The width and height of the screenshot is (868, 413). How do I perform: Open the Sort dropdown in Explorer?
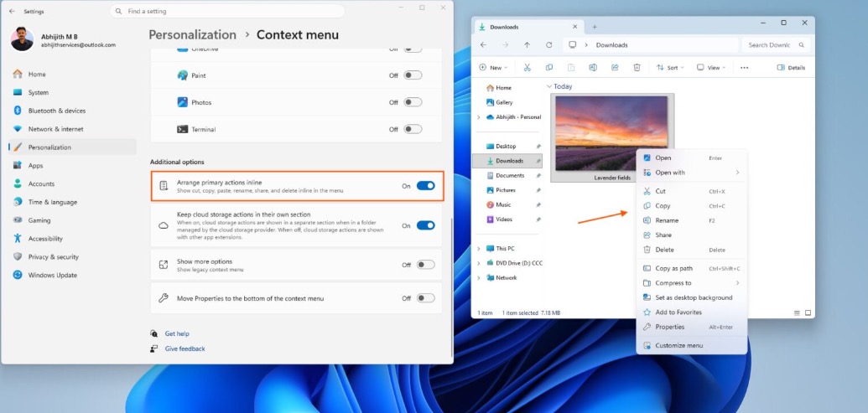pyautogui.click(x=670, y=68)
